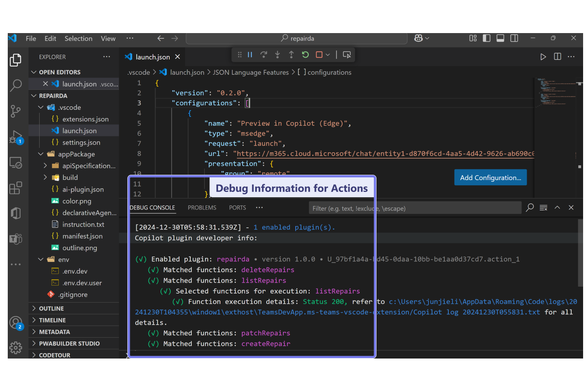This screenshot has width=588, height=392.
Task: Open the m365.cloud.microsoft URL link
Action: click(385, 154)
